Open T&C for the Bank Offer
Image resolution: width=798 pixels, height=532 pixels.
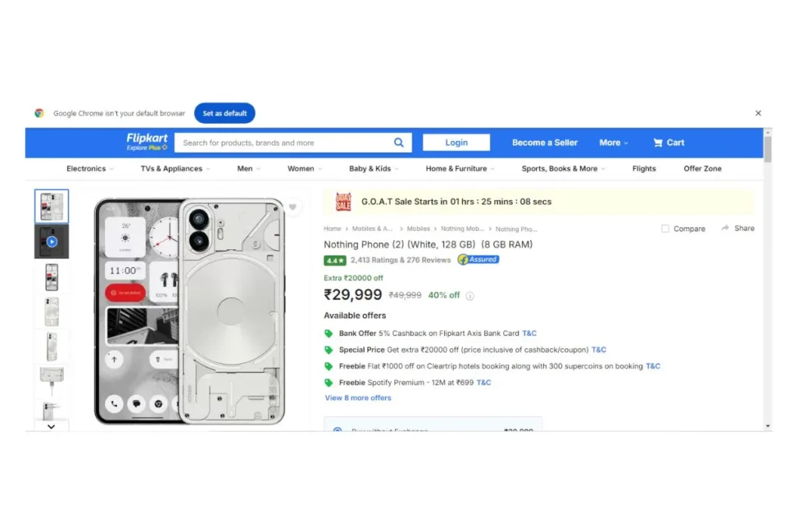(529, 333)
